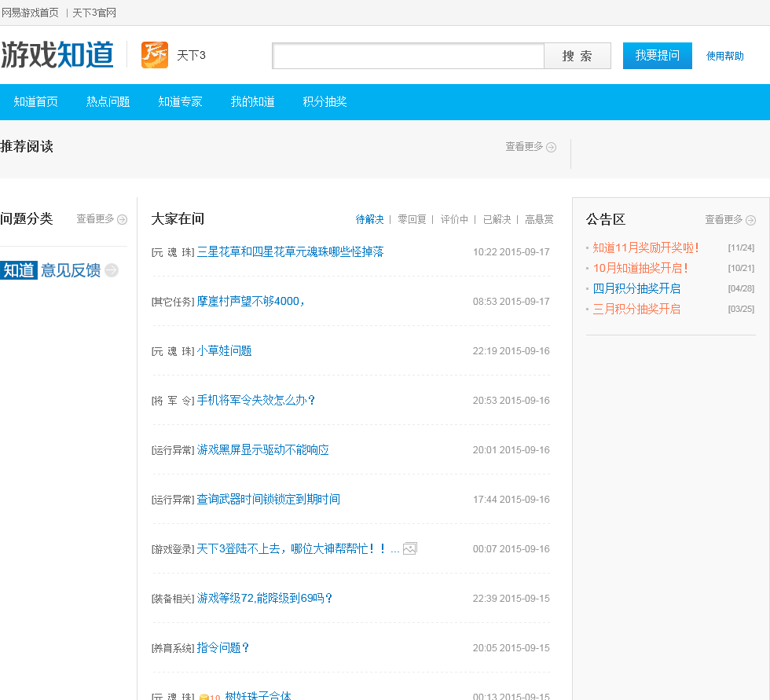
Task: Click 查看更多 arrow in 问题分类 section
Action: click(x=122, y=219)
